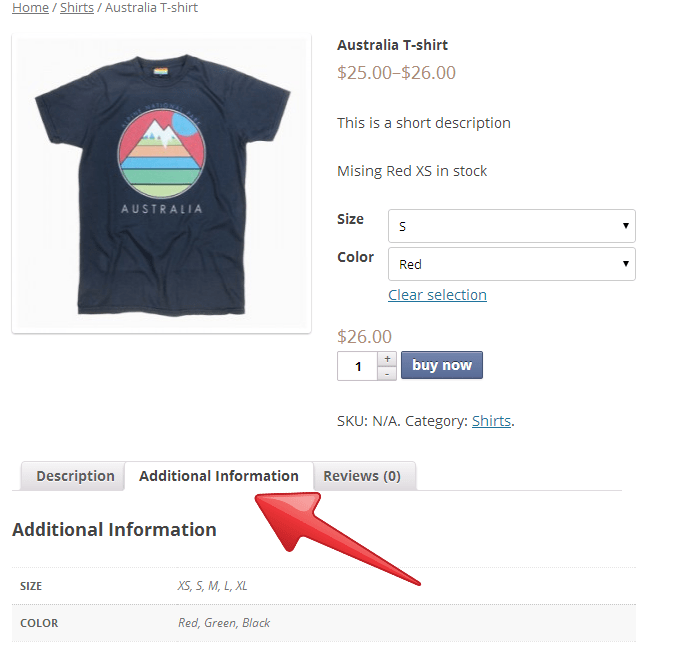Open Shirts in the breadcrumb trail
The width and height of the screenshot is (695, 668).
[77, 8]
